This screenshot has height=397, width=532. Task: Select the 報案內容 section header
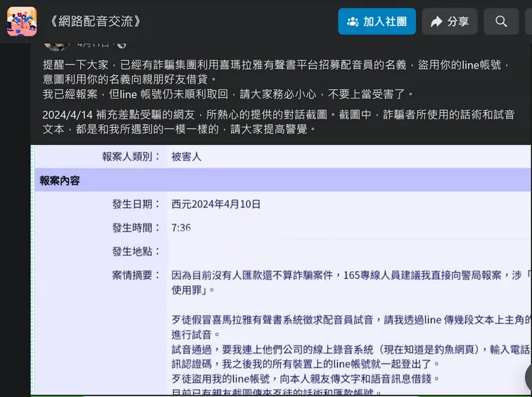coord(60,180)
